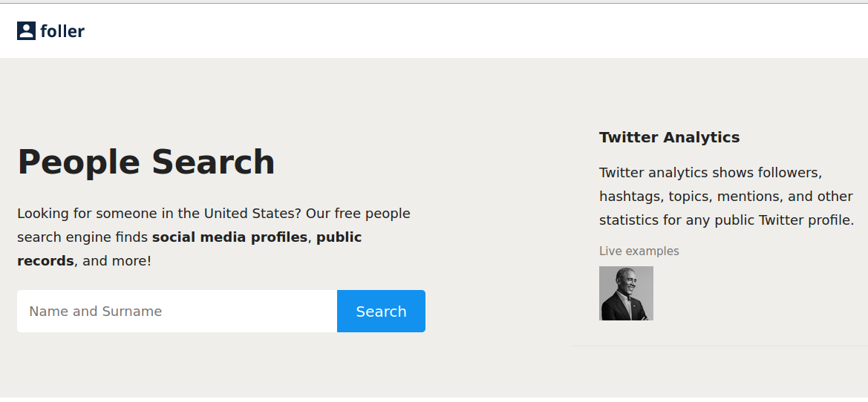Open the foller wordmark home link
The width and height of the screenshot is (868, 402).
62,31
